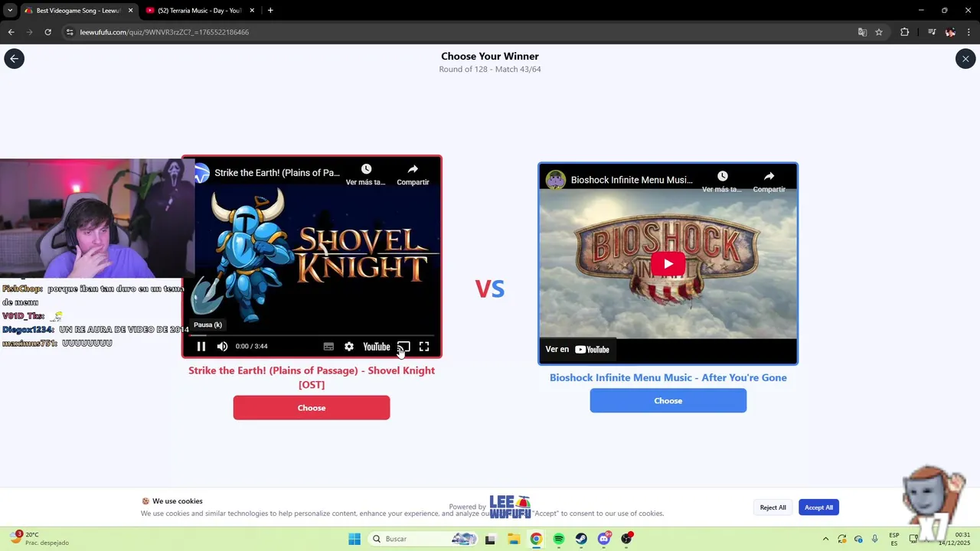Open the browser extensions menu
980x551 pixels.
[904, 32]
